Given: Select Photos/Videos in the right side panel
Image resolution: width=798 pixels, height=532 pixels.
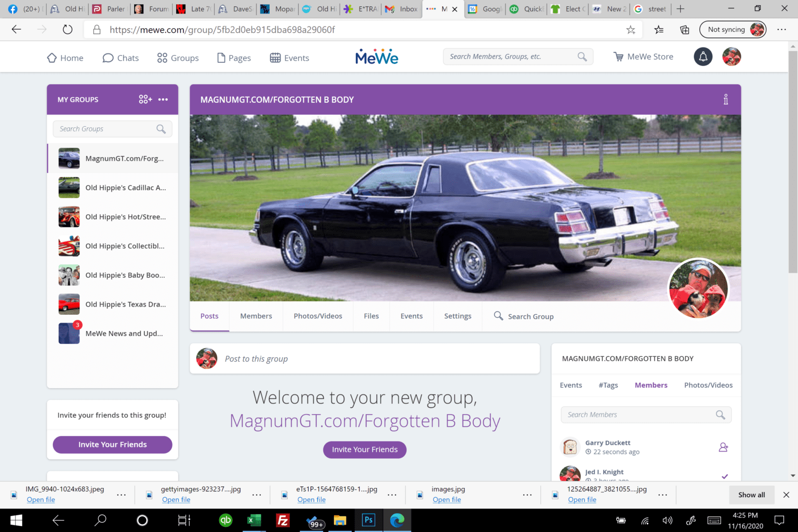Looking at the screenshot, I should [708, 385].
